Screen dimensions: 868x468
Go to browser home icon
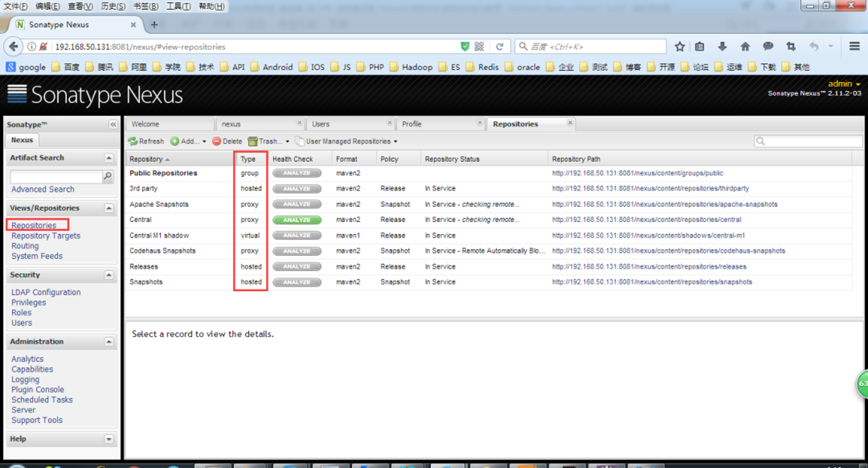click(745, 46)
